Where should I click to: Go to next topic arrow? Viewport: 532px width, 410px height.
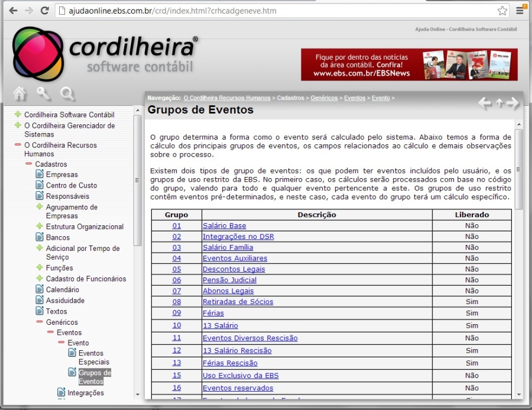pyautogui.click(x=513, y=104)
